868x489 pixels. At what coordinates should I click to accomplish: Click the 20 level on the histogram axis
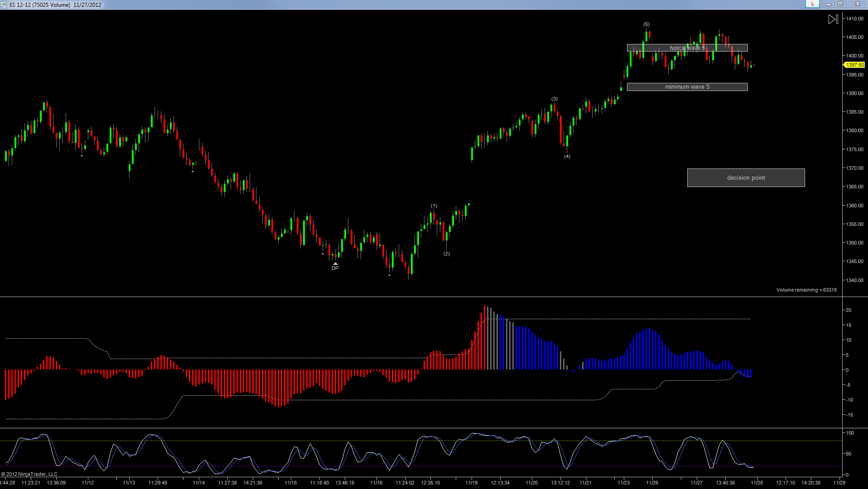click(x=849, y=311)
